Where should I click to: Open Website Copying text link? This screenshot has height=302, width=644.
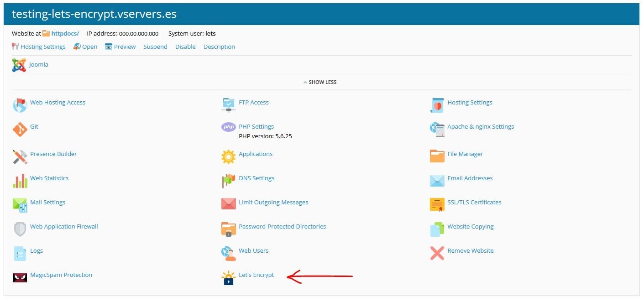click(x=471, y=226)
